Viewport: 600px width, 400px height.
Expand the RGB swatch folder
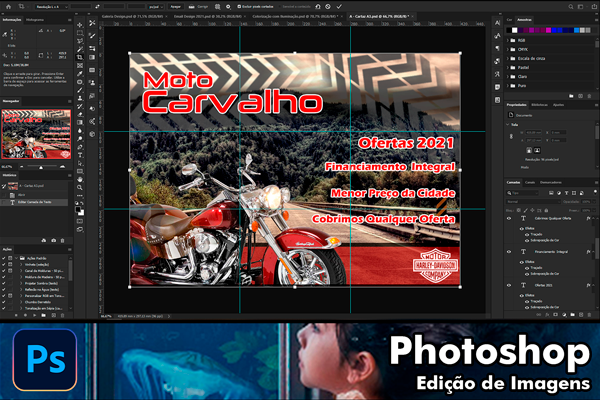point(509,39)
